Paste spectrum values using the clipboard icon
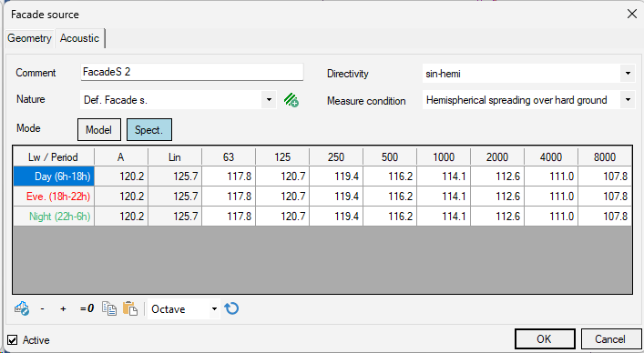This screenshot has height=353, width=644. pyautogui.click(x=130, y=308)
